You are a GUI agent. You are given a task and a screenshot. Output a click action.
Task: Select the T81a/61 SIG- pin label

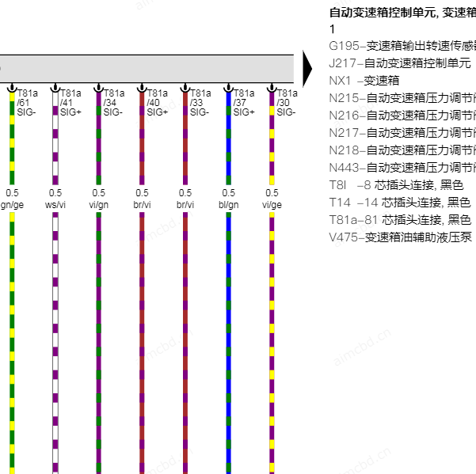click(x=27, y=103)
